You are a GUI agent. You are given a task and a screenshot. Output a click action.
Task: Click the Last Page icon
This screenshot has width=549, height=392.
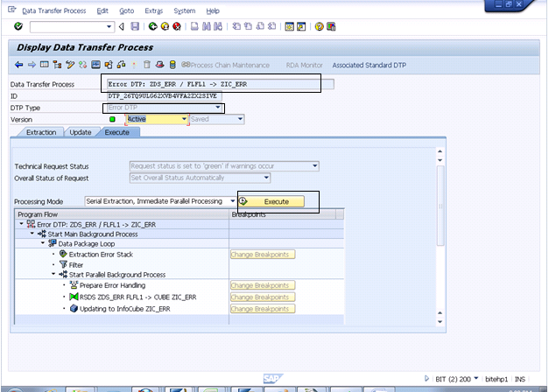pos(271,26)
